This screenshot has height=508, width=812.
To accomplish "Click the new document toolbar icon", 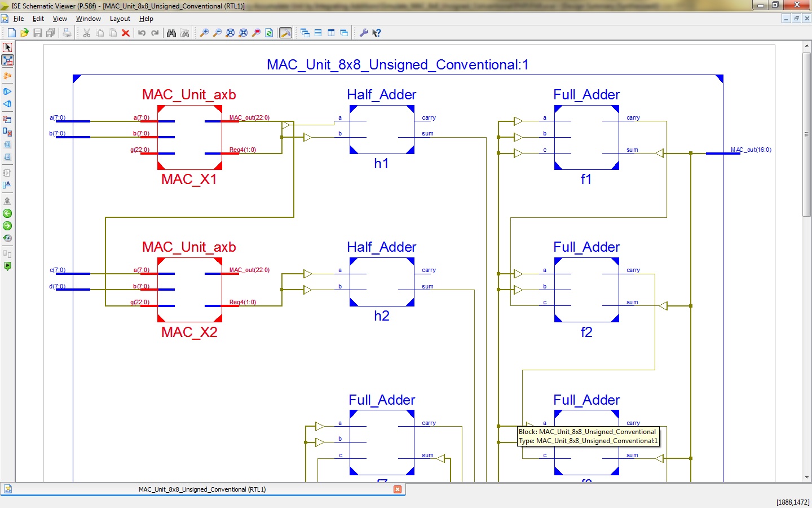I will pyautogui.click(x=11, y=33).
